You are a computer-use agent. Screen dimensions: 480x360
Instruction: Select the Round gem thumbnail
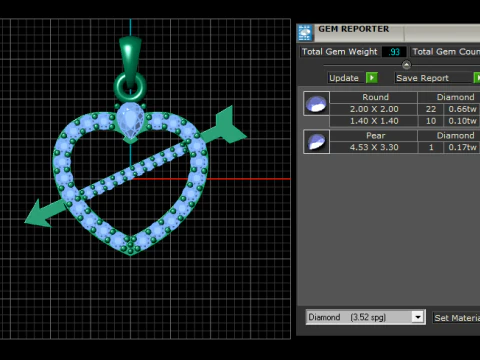pos(316,104)
